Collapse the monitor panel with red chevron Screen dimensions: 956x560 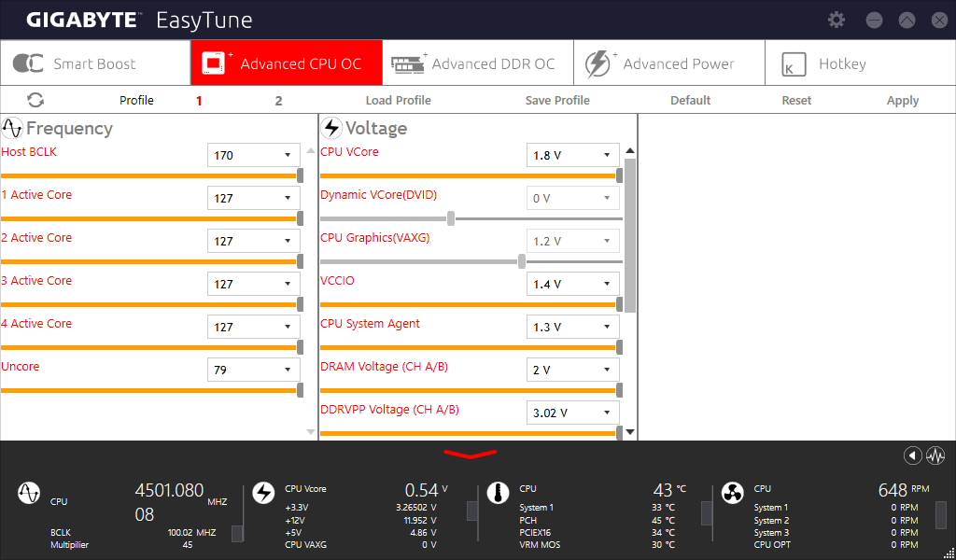click(x=471, y=454)
